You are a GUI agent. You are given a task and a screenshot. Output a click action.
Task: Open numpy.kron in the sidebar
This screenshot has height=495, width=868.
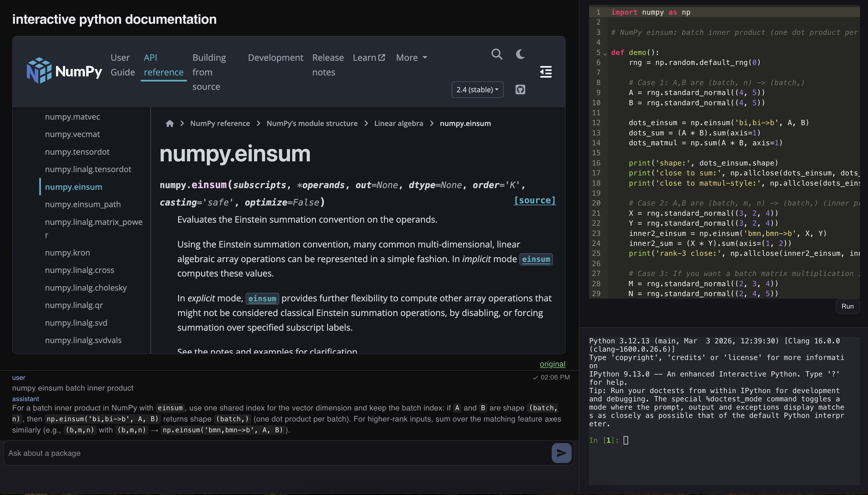coord(67,253)
